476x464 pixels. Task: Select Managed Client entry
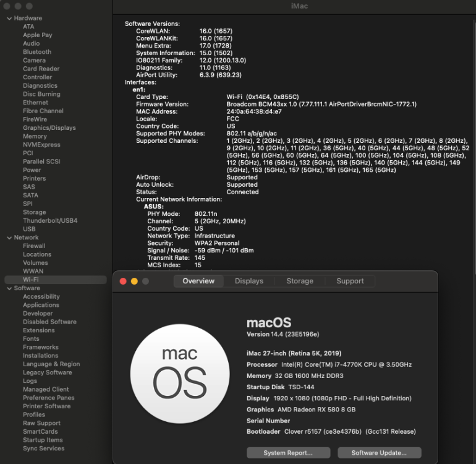pyautogui.click(x=46, y=389)
